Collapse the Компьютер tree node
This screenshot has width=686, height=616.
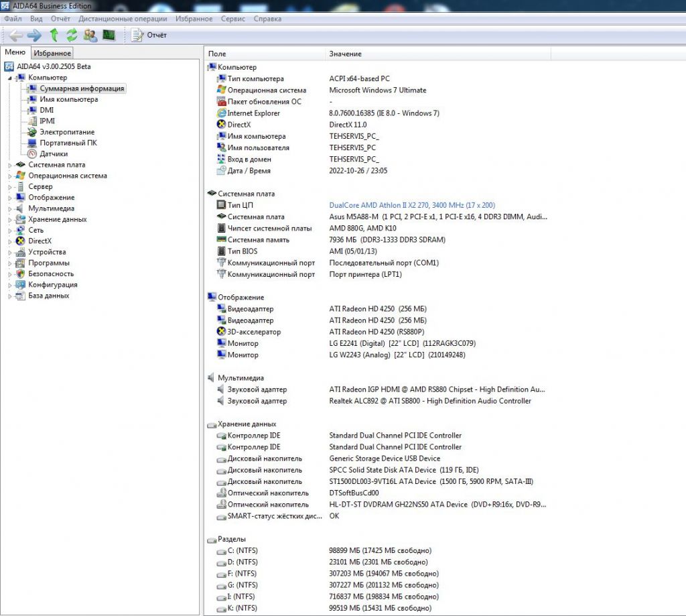tap(9, 78)
